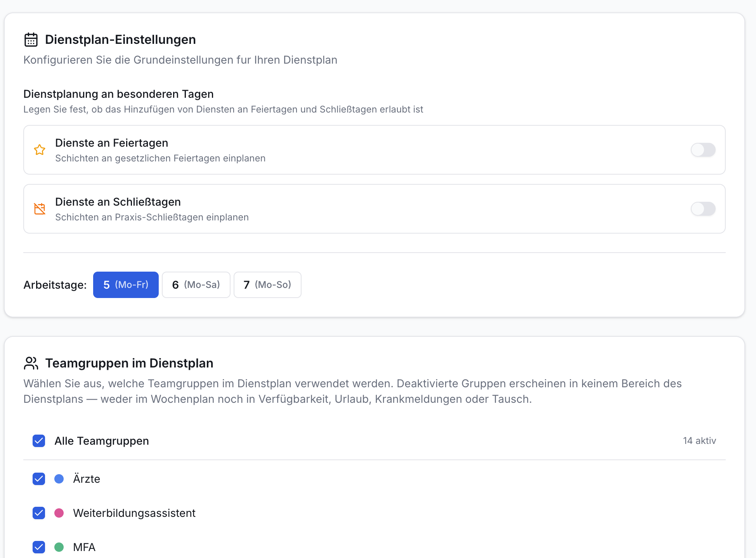Click the calendar icon beside Dienstplan-Einstellungen
The width and height of the screenshot is (756, 558).
tap(31, 40)
